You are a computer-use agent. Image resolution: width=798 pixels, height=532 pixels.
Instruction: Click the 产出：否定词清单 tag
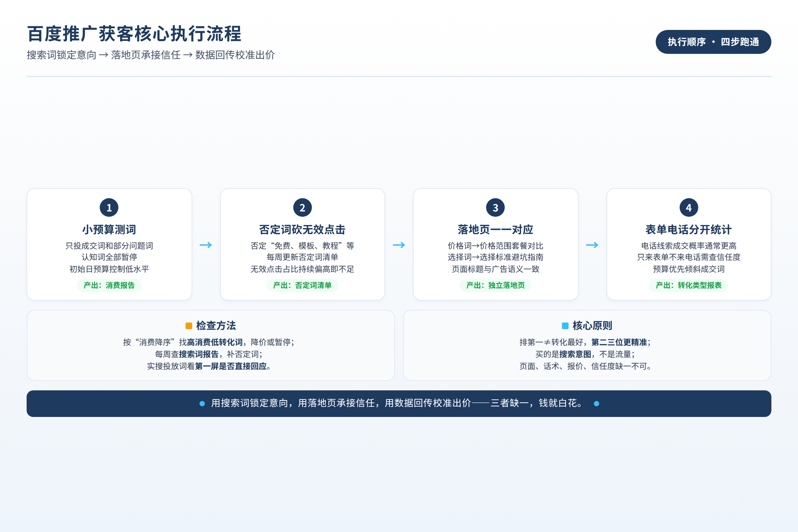[302, 285]
